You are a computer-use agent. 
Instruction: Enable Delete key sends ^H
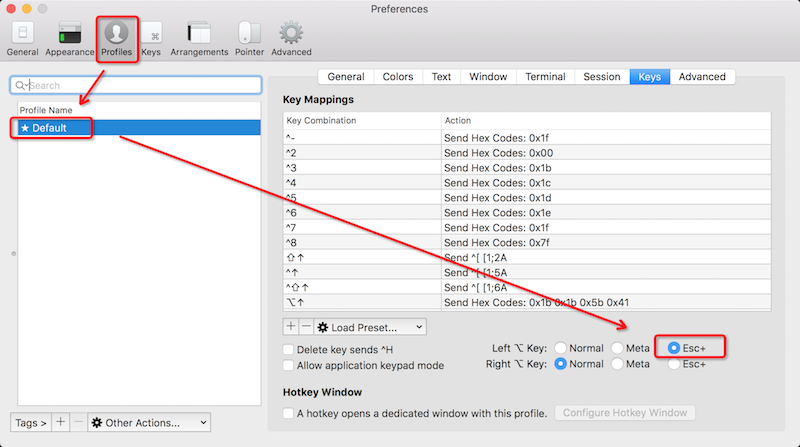coord(288,350)
